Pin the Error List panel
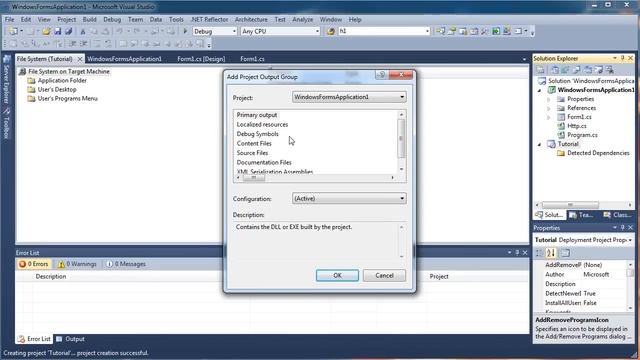640x360 pixels. pyautogui.click(x=517, y=253)
